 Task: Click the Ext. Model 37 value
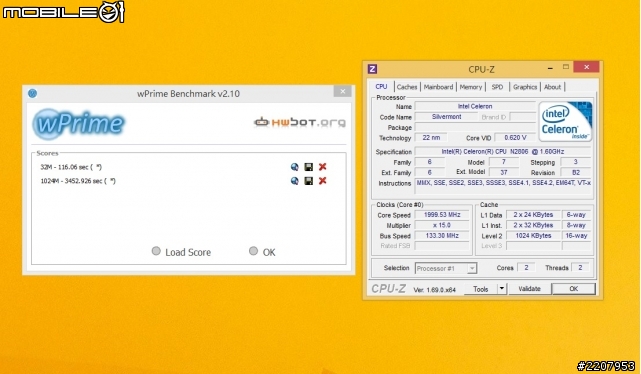[504, 172]
